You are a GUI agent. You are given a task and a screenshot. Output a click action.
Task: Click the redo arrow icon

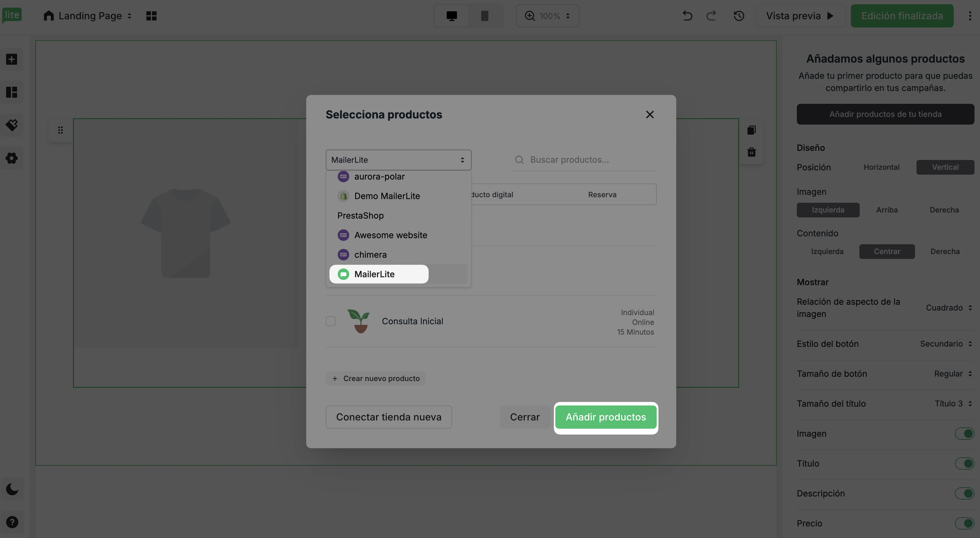click(x=711, y=16)
